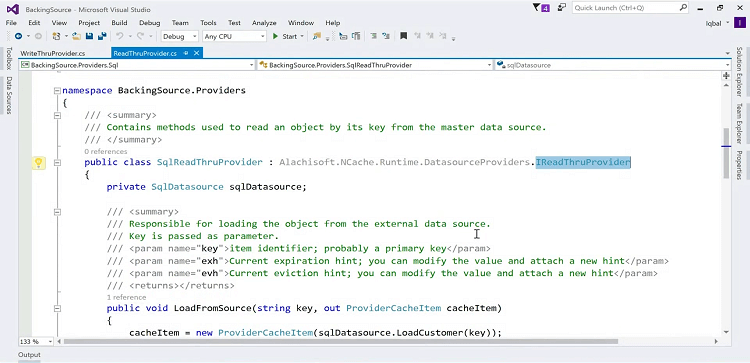Click the lightbulb quick actions icon
Image resolution: width=750 pixels, height=363 pixels.
pos(38,163)
